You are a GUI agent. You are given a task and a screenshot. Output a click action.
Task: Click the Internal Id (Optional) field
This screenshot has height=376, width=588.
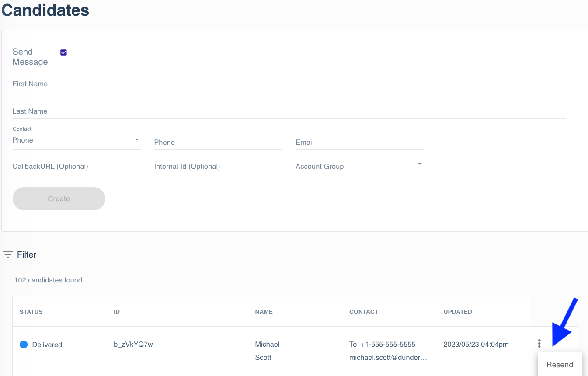(x=218, y=167)
